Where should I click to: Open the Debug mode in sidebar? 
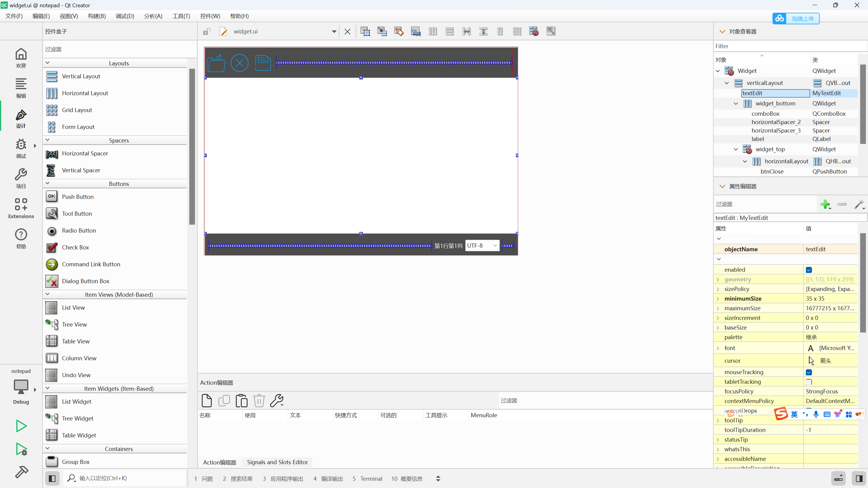coord(21,148)
